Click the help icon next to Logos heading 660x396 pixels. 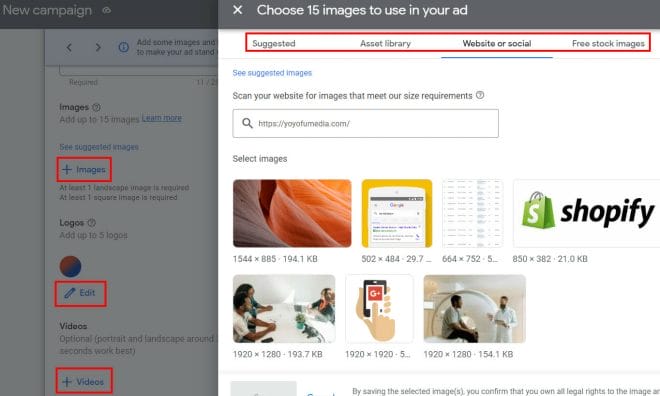tap(91, 223)
